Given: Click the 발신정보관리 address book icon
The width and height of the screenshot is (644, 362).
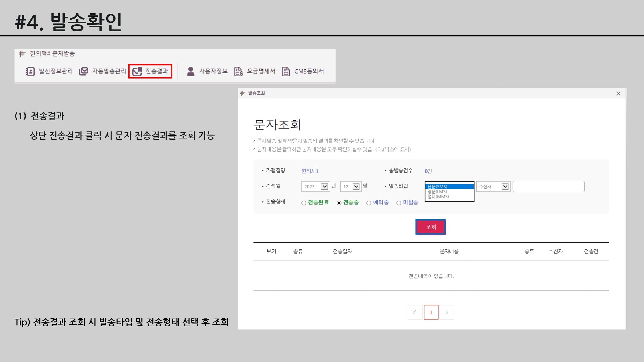Looking at the screenshot, I should click(30, 71).
